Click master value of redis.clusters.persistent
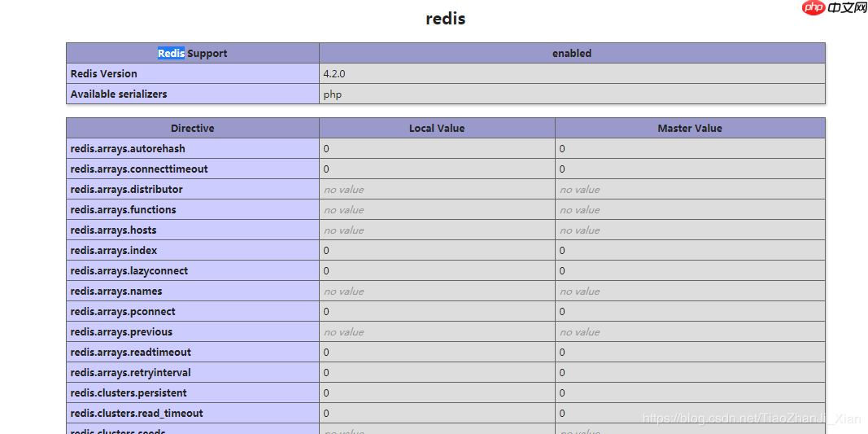 (562, 393)
